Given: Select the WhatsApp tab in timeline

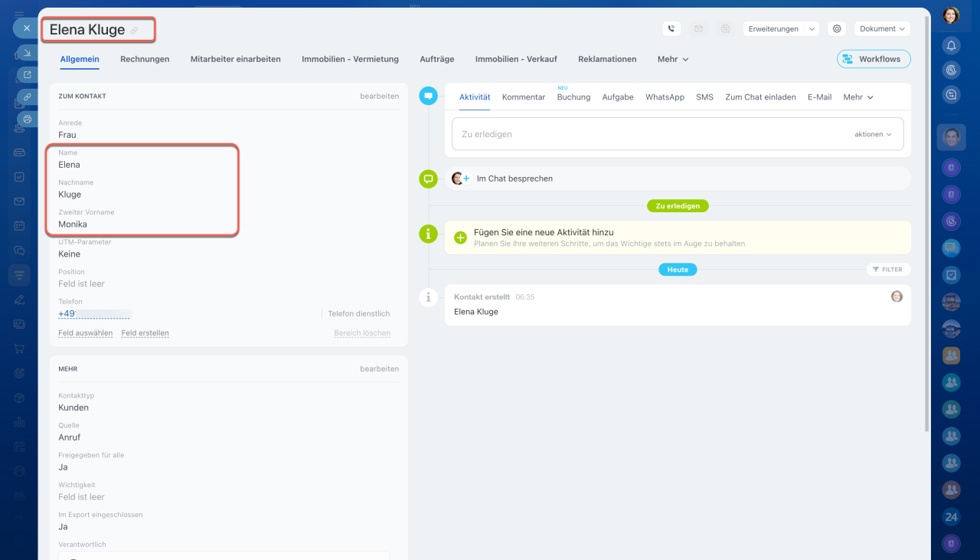Looking at the screenshot, I should (x=665, y=97).
